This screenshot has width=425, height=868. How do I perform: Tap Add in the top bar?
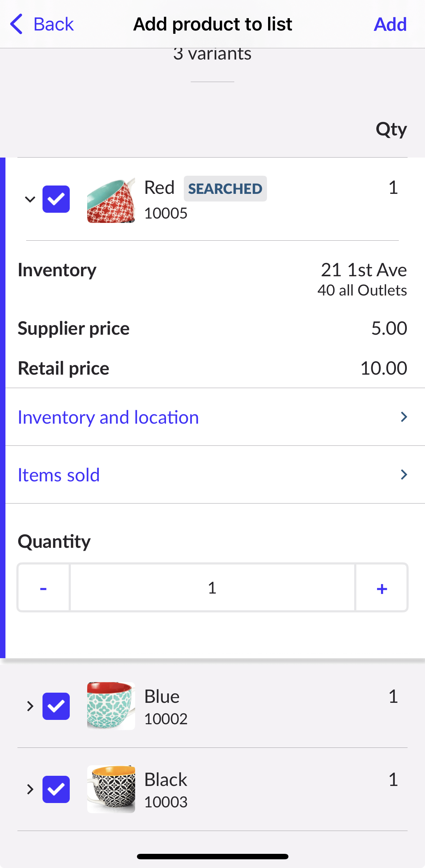[x=390, y=24]
